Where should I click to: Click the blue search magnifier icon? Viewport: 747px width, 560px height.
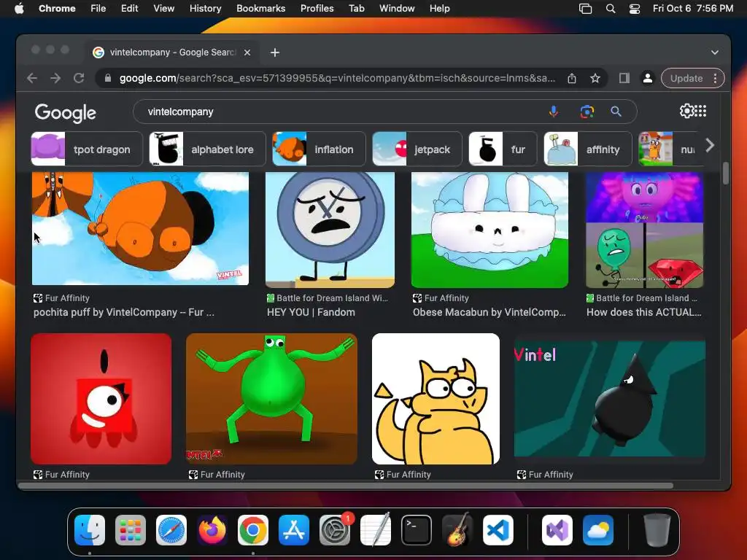616,112
